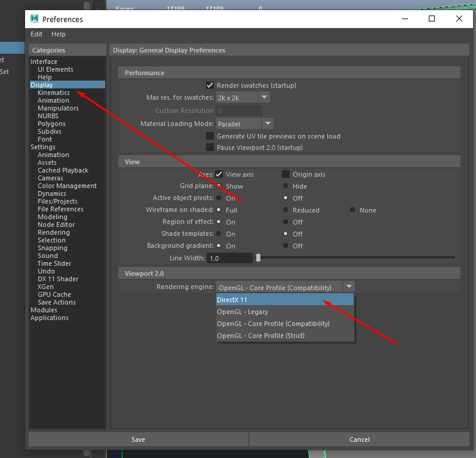Select Time Slider category

pos(54,263)
